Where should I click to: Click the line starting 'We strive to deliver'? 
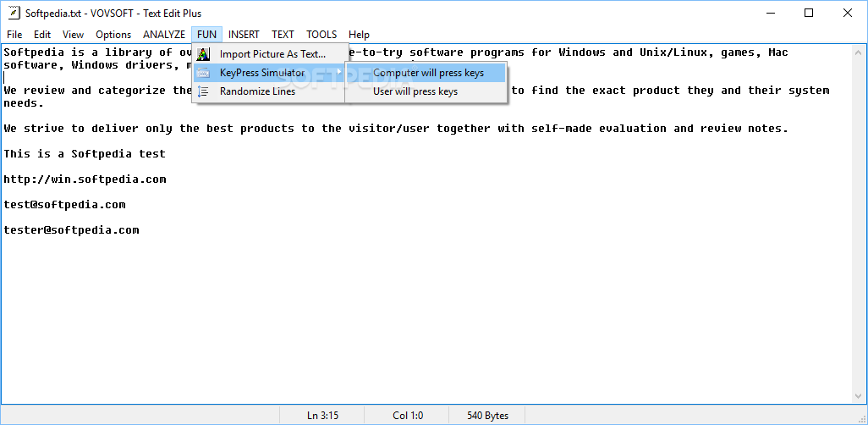(397, 129)
